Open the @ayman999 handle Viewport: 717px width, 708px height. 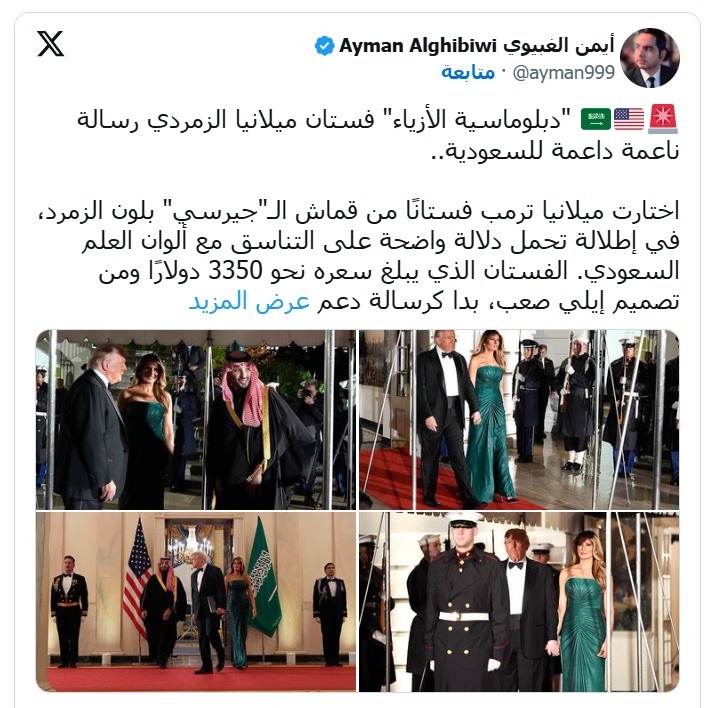[564, 73]
